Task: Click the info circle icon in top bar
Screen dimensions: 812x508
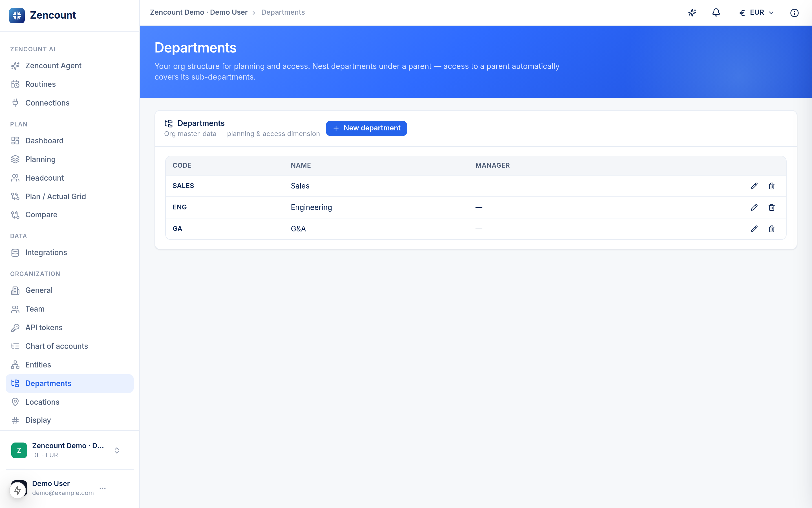Action: click(x=794, y=13)
